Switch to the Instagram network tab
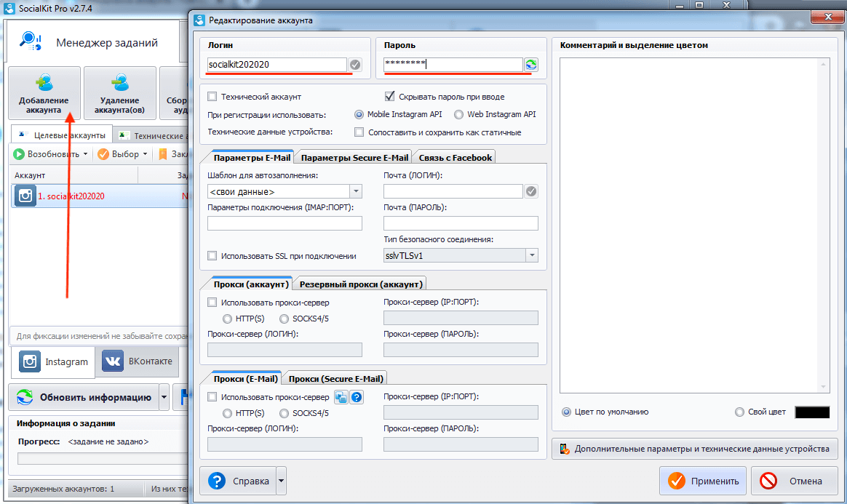Screen dimensions: 847x504 point(53,361)
